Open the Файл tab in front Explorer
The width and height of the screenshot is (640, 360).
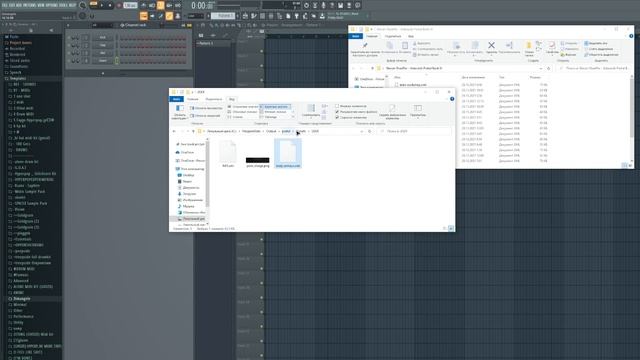(x=176, y=99)
